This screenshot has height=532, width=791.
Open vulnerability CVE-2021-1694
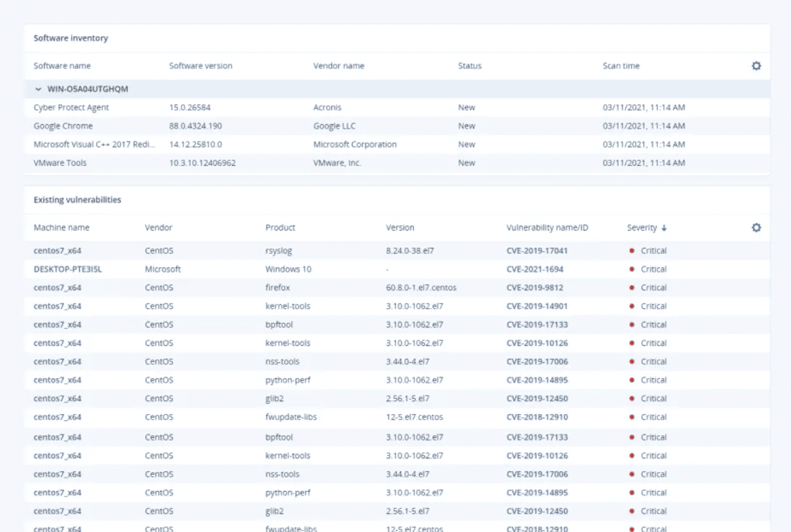pos(535,269)
